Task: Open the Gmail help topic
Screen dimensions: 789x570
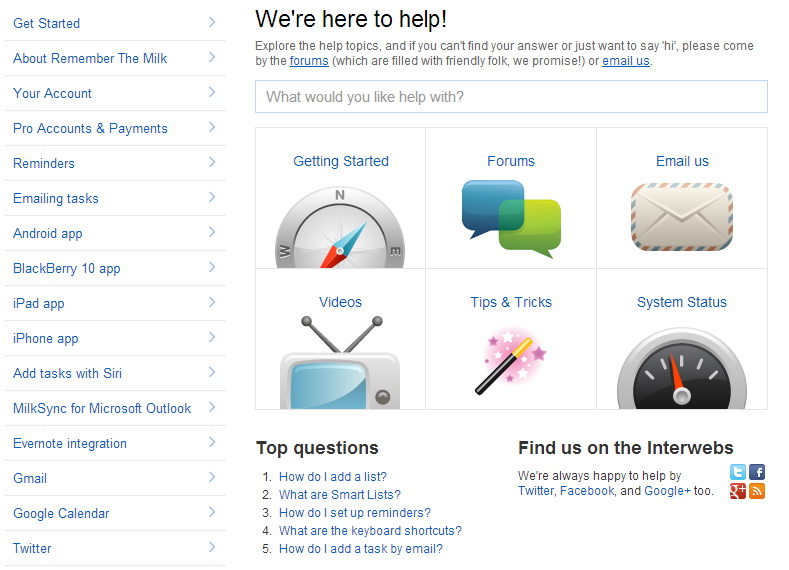Action: coord(30,478)
